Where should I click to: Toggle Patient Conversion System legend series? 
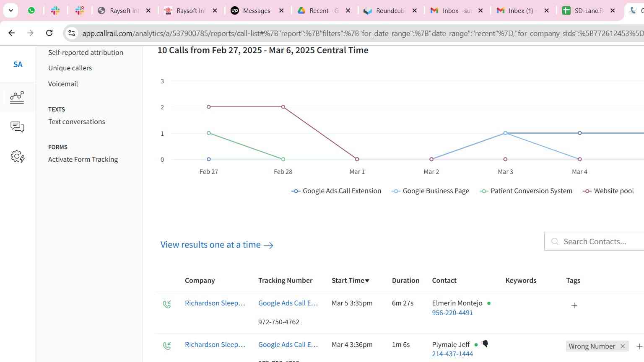coord(526,191)
